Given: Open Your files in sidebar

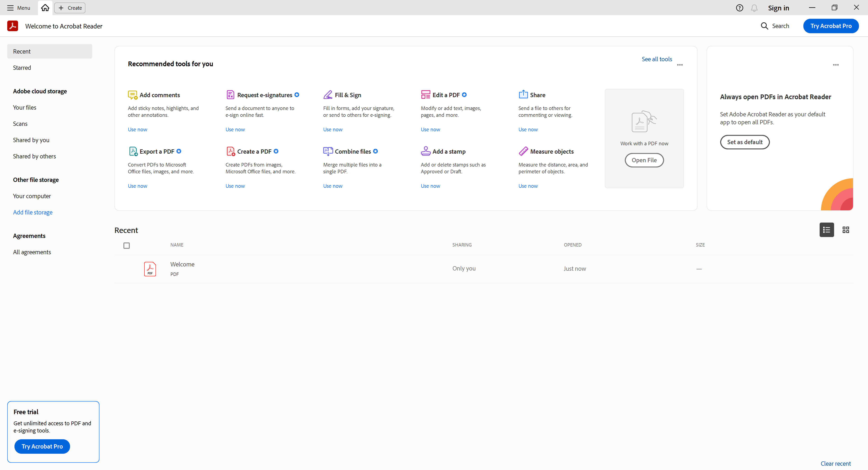Looking at the screenshot, I should [x=25, y=108].
